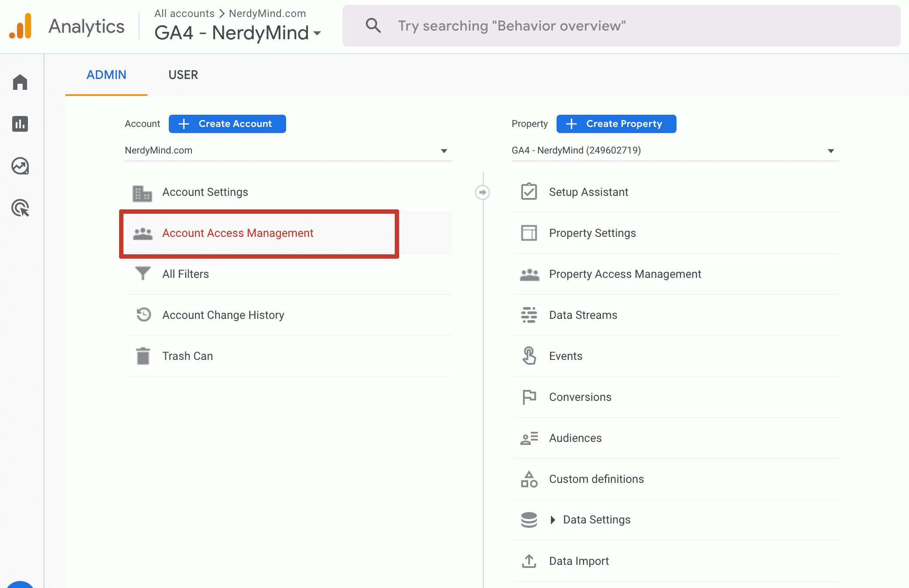This screenshot has width=909, height=588.
Task: Open the NerdyMind.com account dropdown
Action: [288, 150]
